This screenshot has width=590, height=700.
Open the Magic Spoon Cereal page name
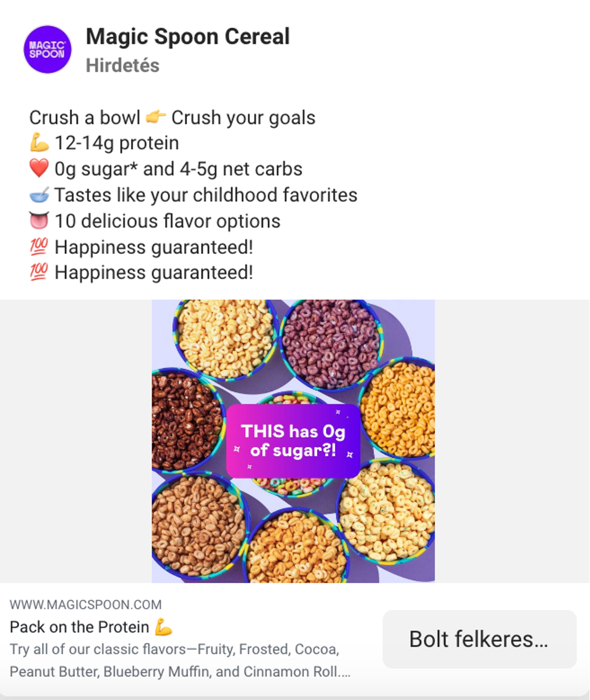(x=188, y=36)
